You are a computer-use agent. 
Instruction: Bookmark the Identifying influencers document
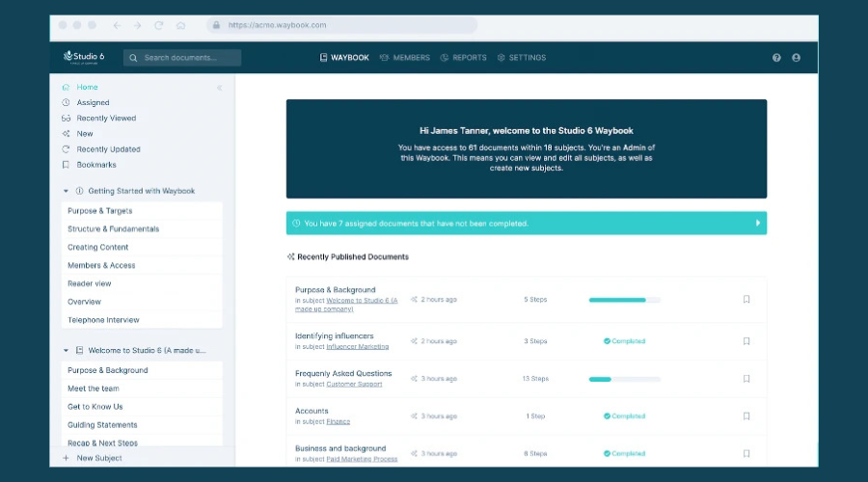pos(746,341)
